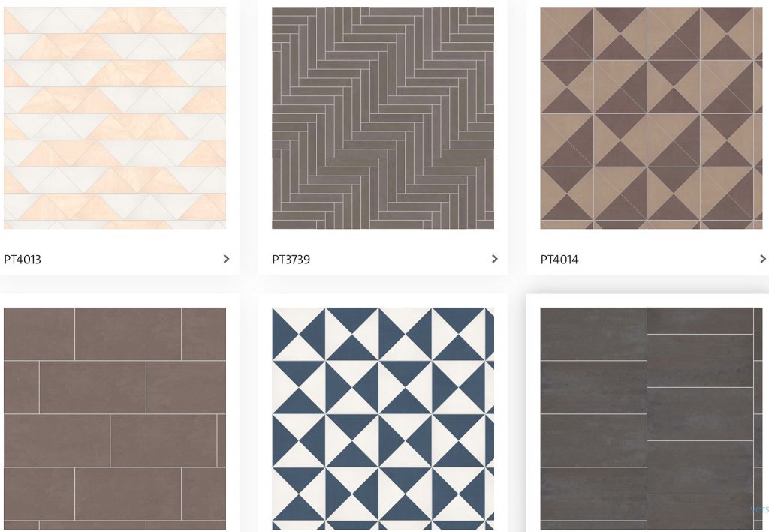
Task: Open the brown and tan triangle pattern thumbnail
Action: point(651,118)
